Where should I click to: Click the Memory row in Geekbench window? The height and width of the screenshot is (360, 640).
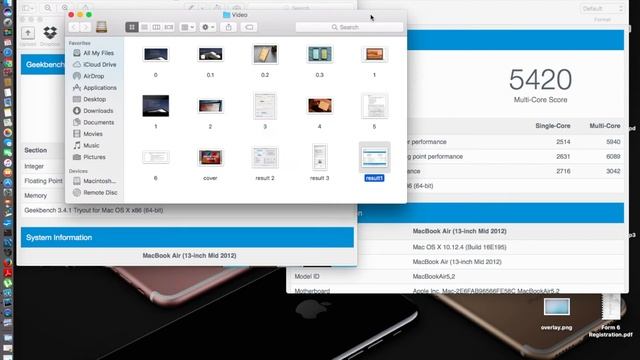click(36, 196)
